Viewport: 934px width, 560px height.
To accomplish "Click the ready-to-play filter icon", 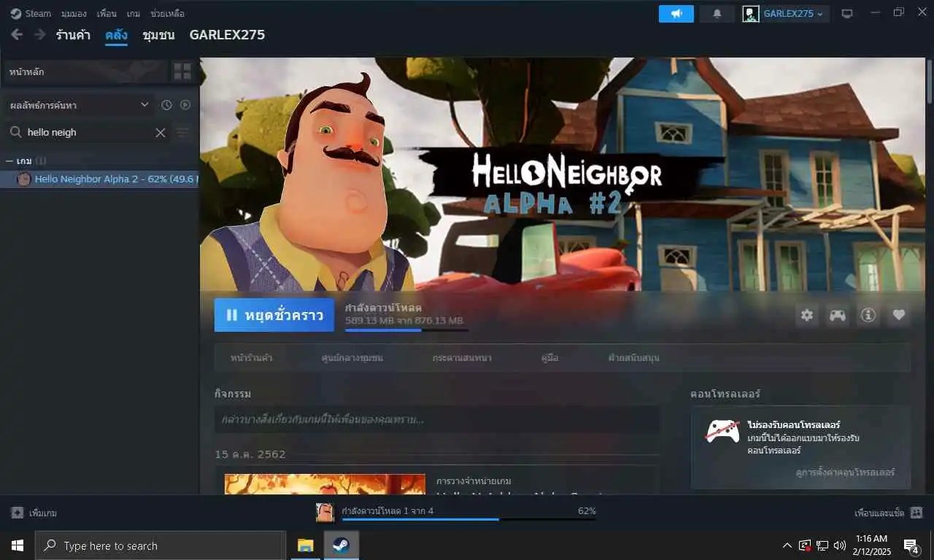I will [x=185, y=105].
